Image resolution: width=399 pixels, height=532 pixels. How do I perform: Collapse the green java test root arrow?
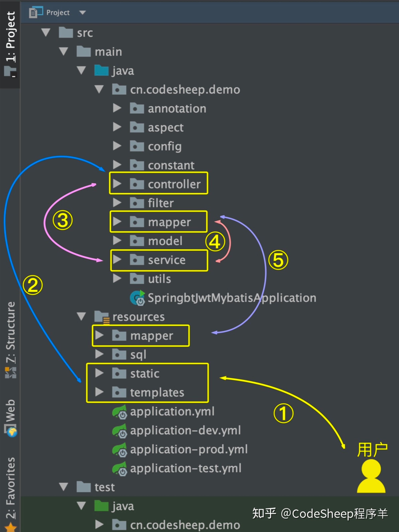point(81,505)
